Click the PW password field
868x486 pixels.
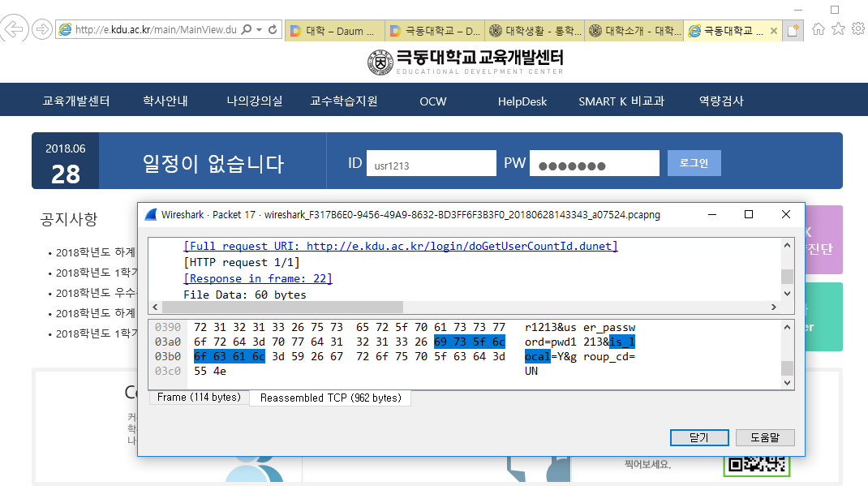point(594,163)
